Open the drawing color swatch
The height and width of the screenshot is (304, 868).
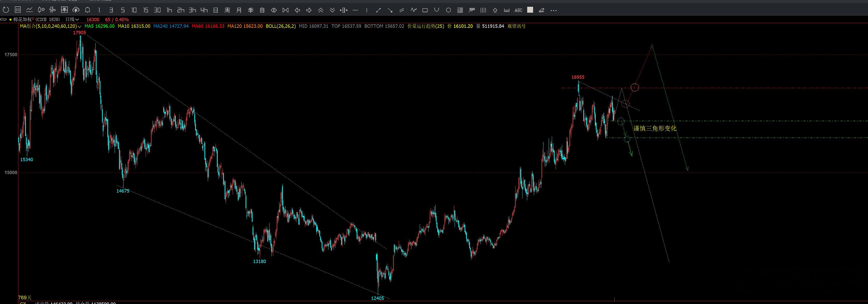pos(530,10)
